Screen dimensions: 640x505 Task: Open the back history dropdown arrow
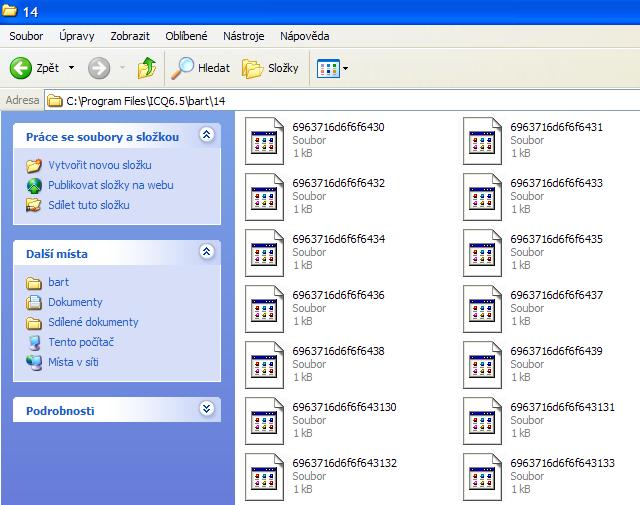tap(69, 69)
